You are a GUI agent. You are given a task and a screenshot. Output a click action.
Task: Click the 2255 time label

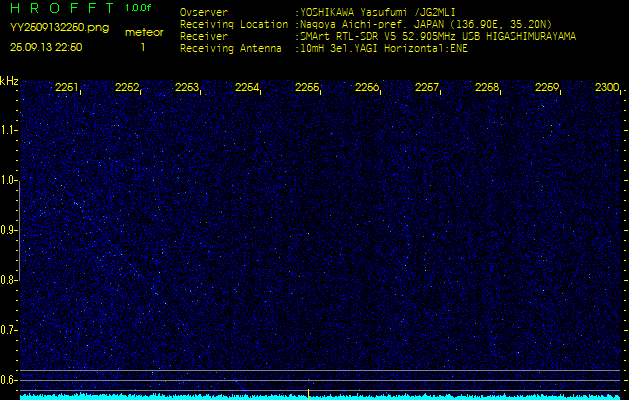[x=307, y=88]
